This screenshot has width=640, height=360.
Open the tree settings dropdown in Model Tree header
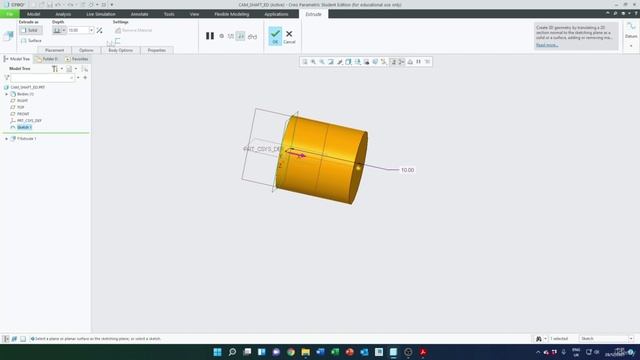point(62,69)
